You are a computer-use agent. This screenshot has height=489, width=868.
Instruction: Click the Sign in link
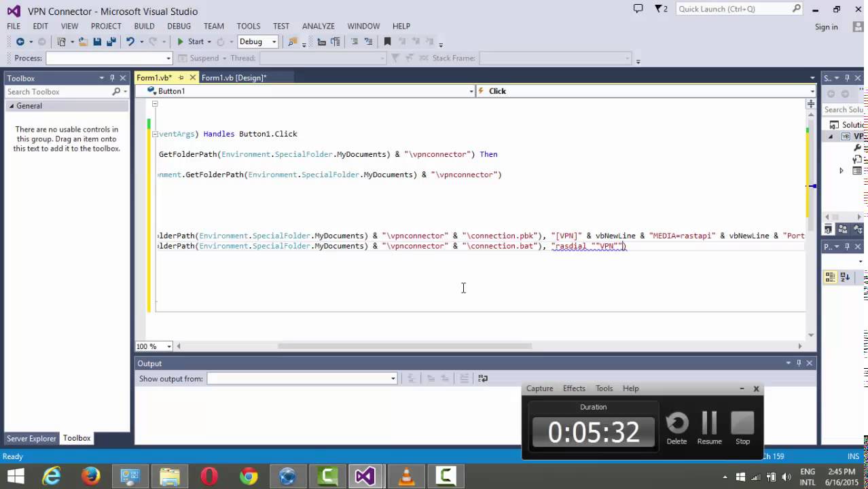[827, 27]
